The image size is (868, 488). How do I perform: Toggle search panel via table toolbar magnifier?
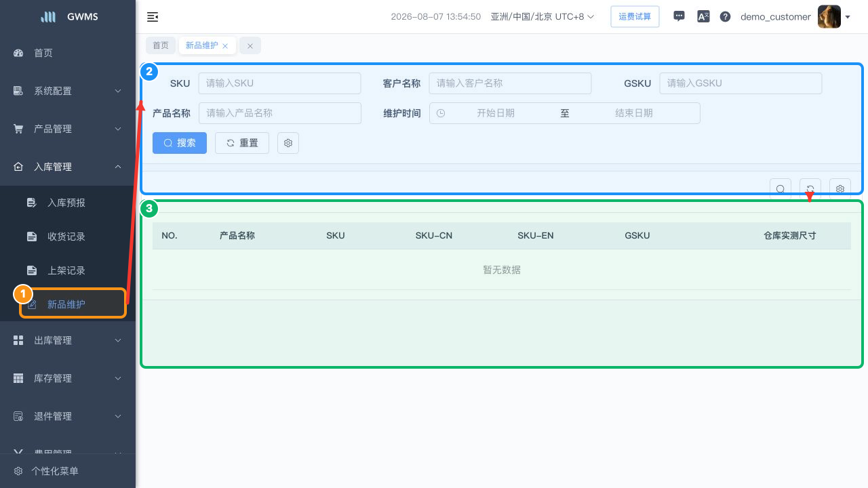[781, 189]
